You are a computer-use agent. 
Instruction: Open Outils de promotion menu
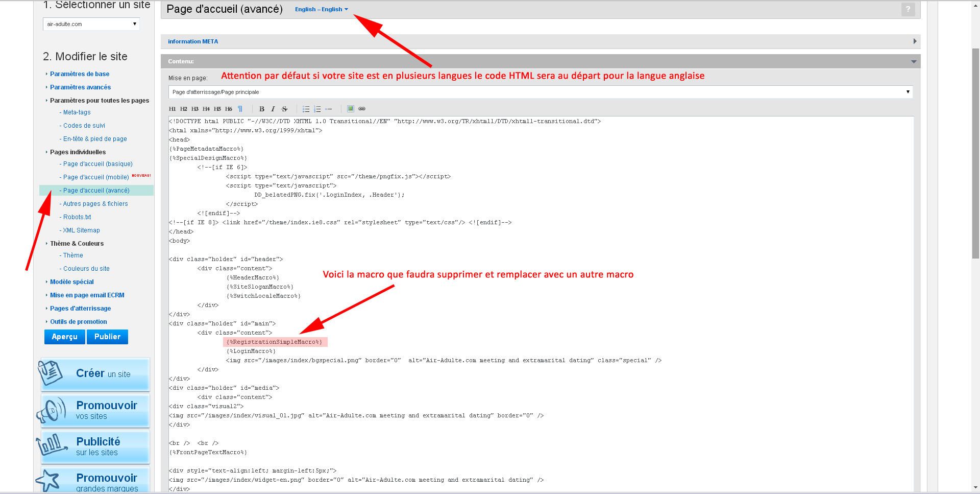79,322
